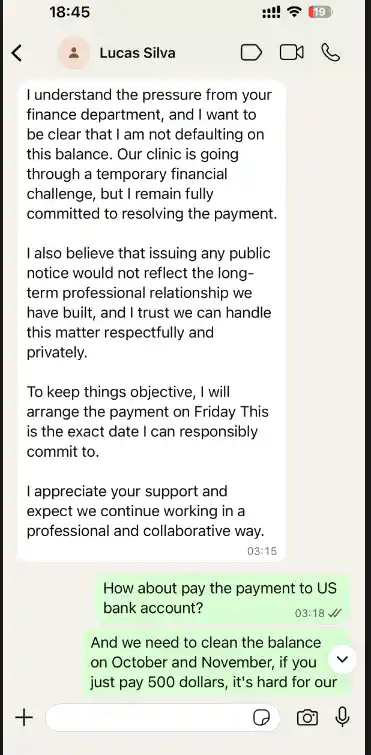Record a voice message with microphone

342,717
